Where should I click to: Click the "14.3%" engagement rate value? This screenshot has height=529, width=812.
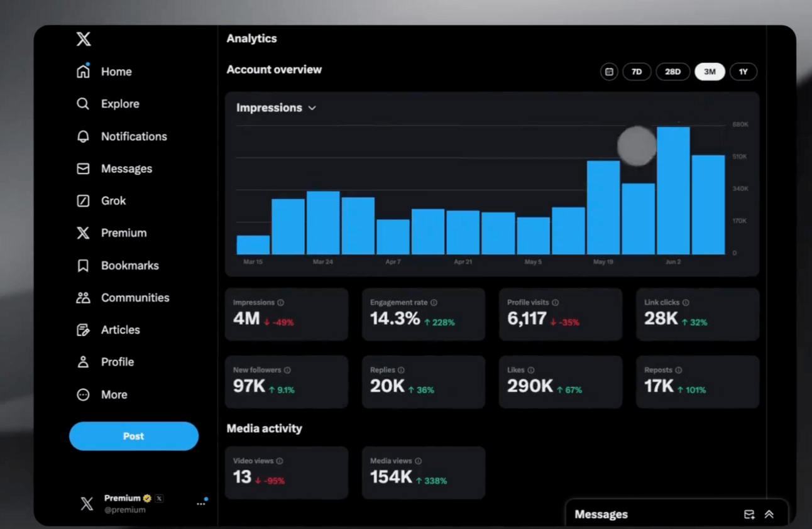click(x=395, y=319)
